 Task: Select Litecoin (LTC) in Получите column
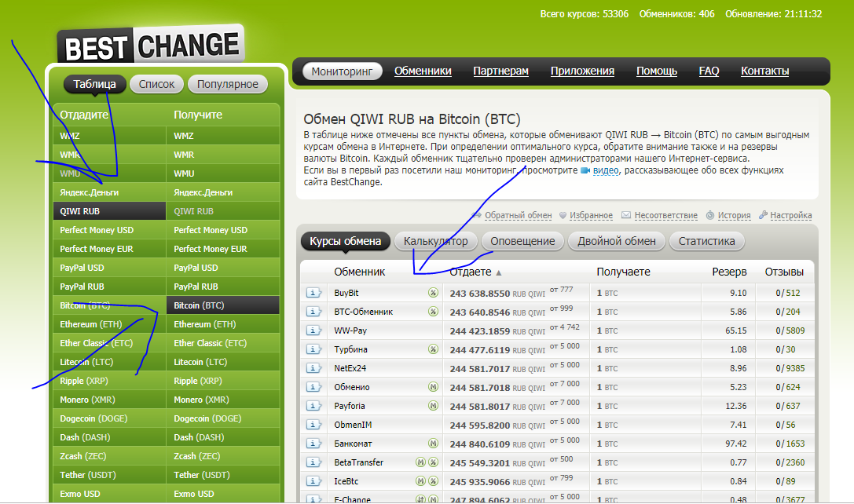(223, 362)
